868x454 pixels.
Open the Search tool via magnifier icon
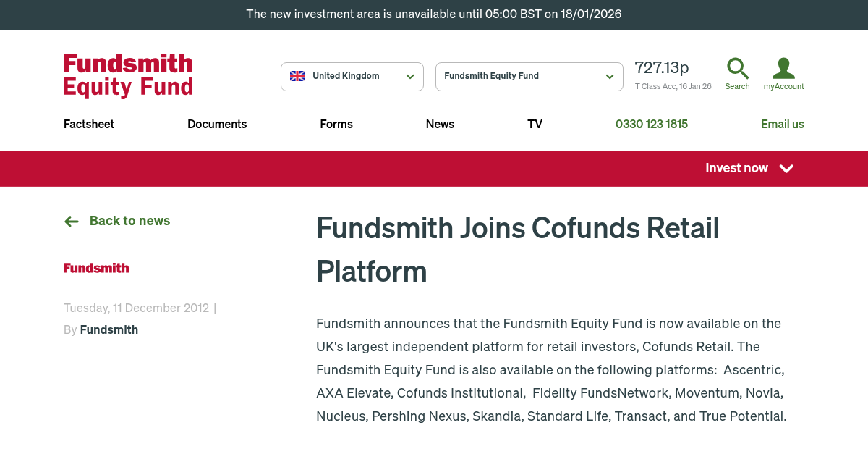click(x=737, y=68)
